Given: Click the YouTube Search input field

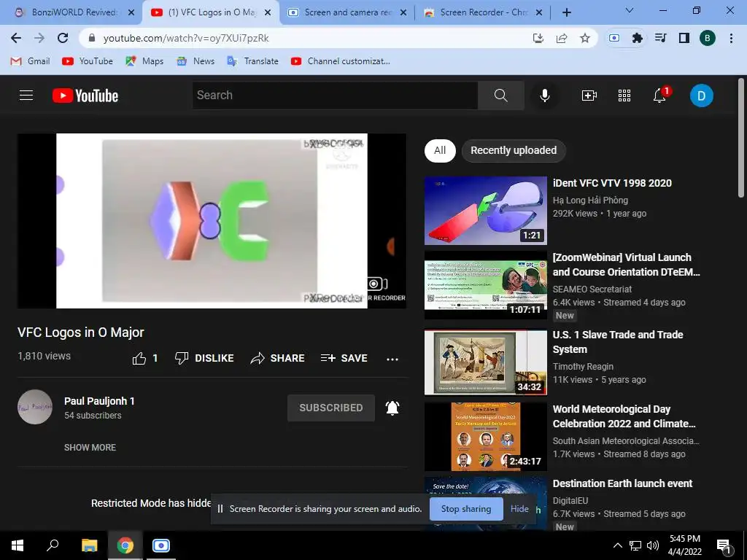Looking at the screenshot, I should pyautogui.click(x=335, y=96).
